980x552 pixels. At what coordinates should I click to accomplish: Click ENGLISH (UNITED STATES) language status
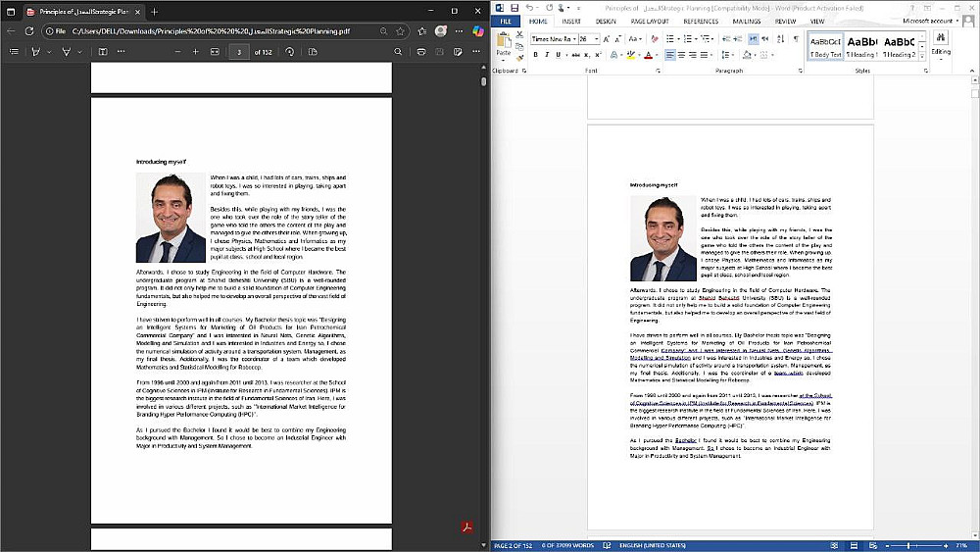(653, 546)
